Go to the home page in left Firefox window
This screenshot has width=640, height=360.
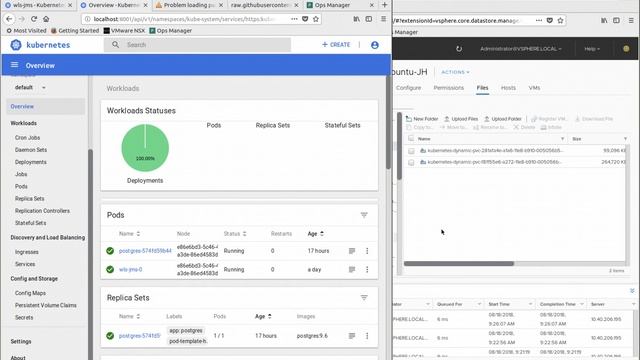point(46,19)
